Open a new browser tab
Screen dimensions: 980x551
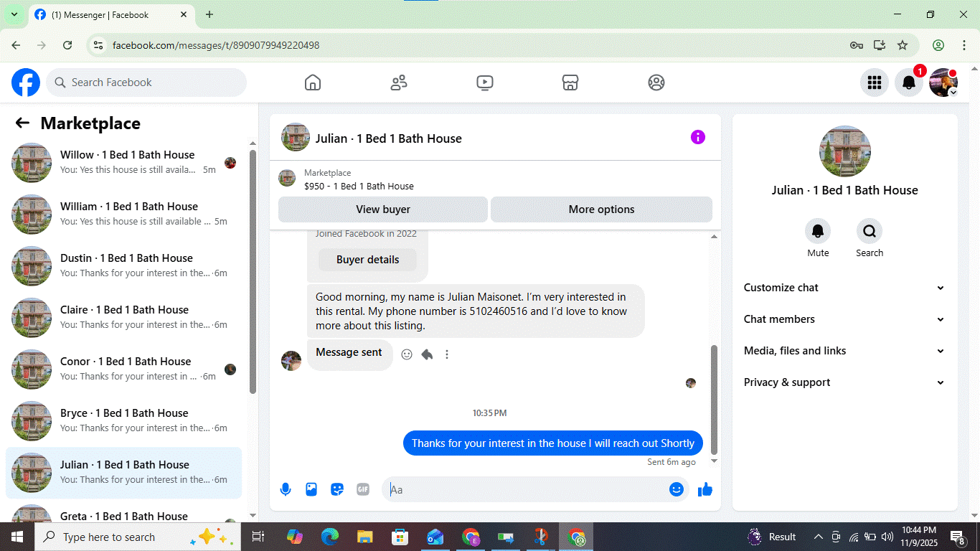point(209,14)
